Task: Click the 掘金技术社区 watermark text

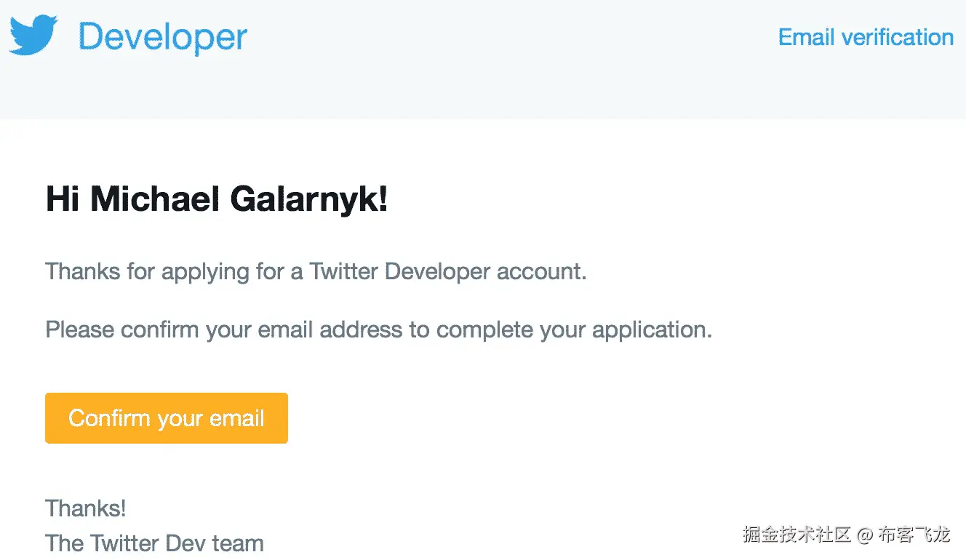Action: (x=797, y=535)
